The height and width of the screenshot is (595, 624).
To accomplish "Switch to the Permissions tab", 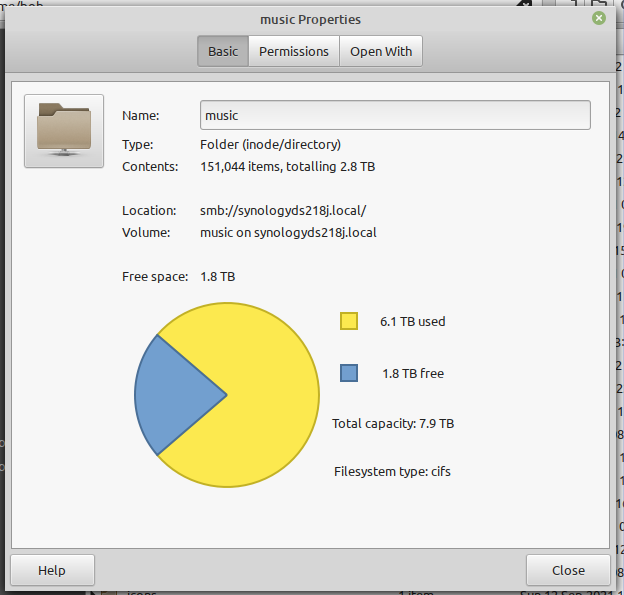I will 293,52.
